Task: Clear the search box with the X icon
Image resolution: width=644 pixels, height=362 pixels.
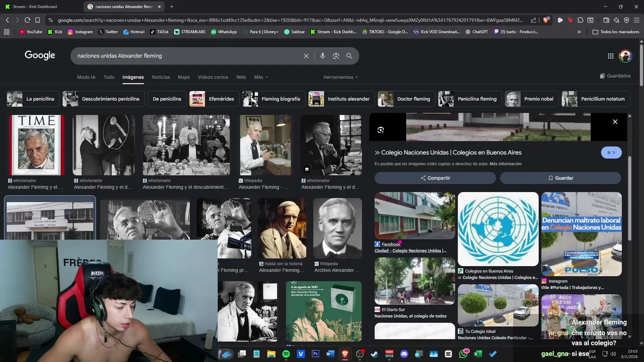Action: 306,56
